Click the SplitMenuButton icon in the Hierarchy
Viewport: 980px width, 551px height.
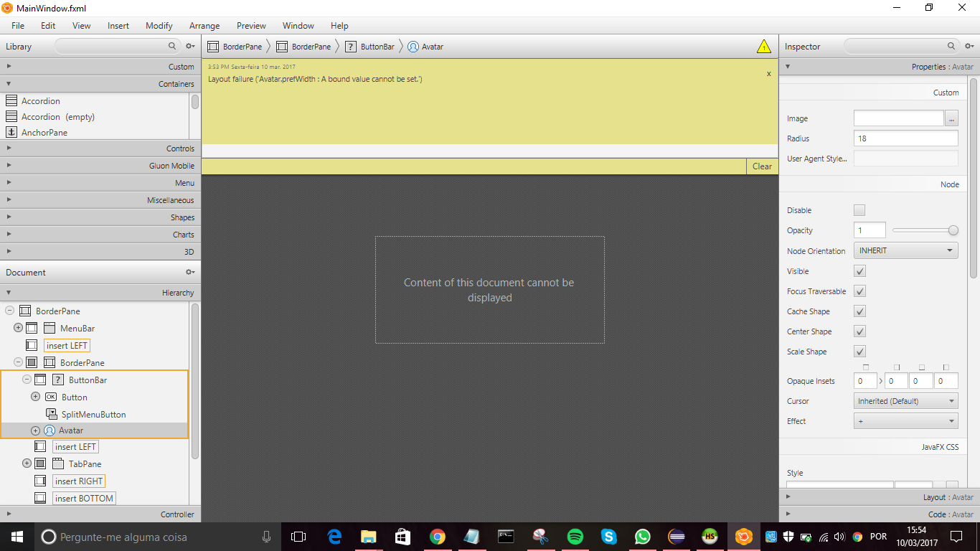coord(52,414)
